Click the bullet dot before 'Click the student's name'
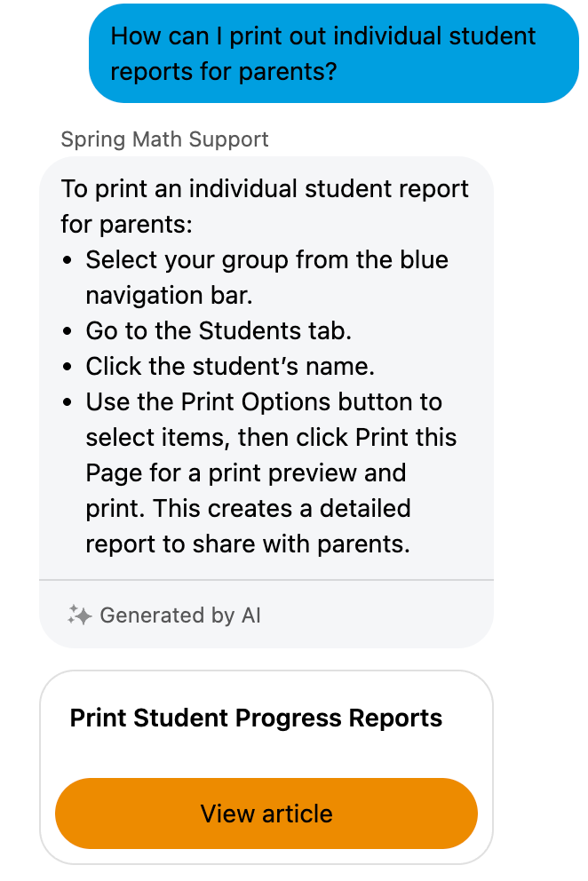Viewport: 588px width, 881px height. coord(68,368)
